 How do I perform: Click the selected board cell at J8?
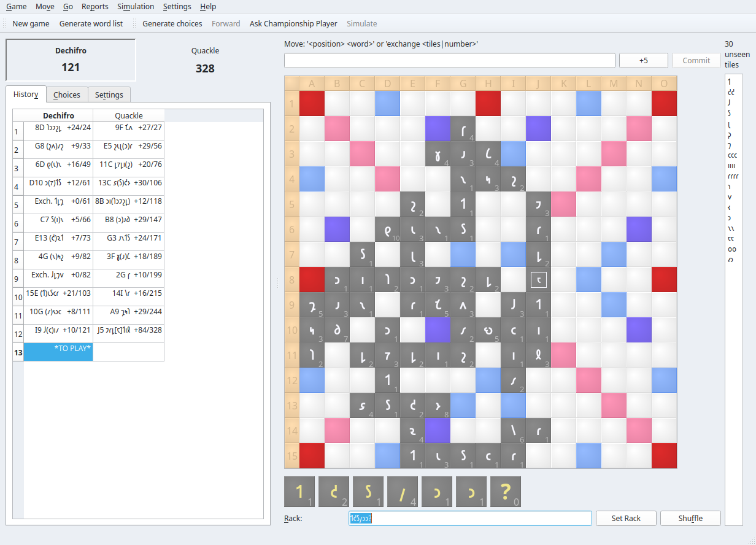tap(538, 280)
